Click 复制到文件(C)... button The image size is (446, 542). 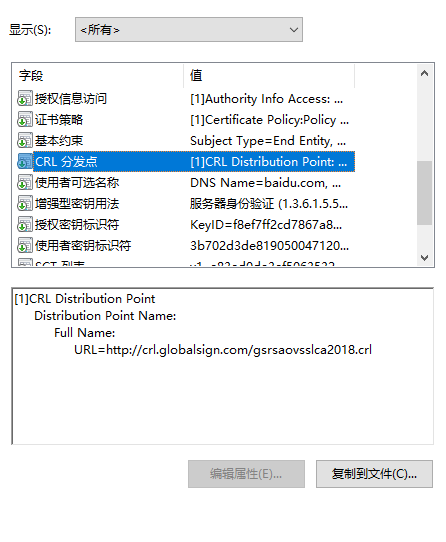click(x=374, y=474)
